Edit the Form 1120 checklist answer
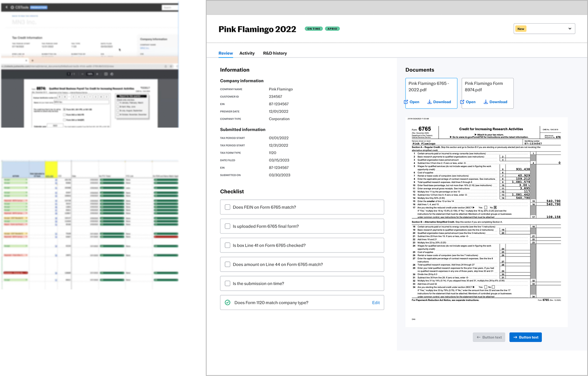 376,303
